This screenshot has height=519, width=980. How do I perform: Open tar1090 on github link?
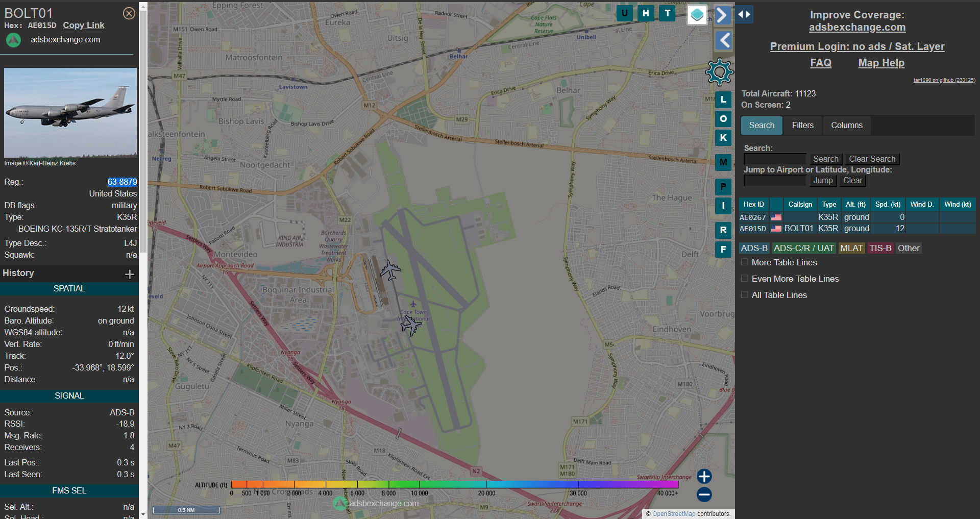tap(944, 80)
